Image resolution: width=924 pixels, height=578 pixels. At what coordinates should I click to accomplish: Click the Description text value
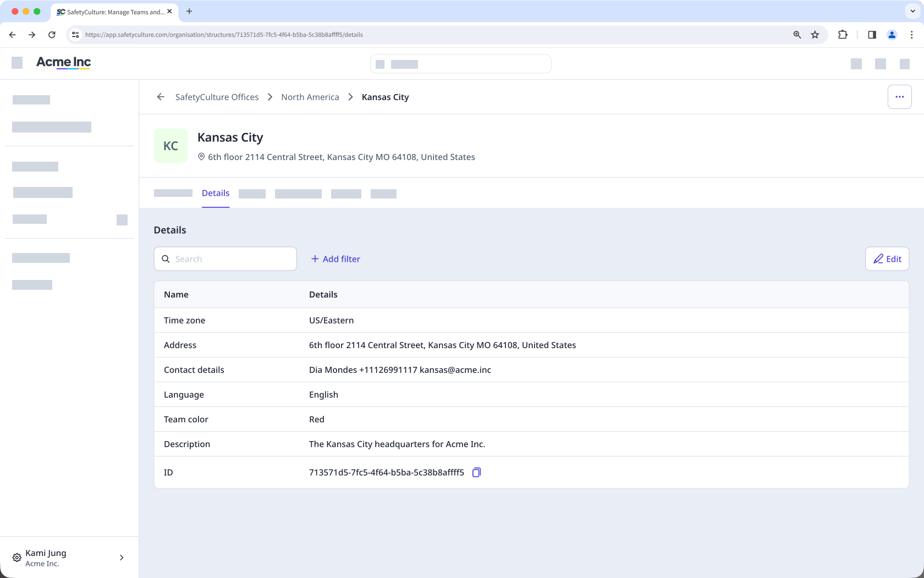click(x=397, y=444)
